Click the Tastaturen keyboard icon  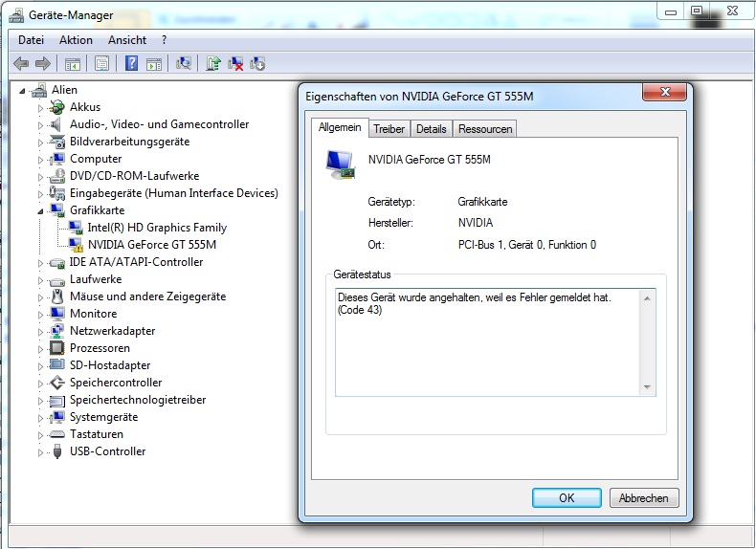coord(56,434)
